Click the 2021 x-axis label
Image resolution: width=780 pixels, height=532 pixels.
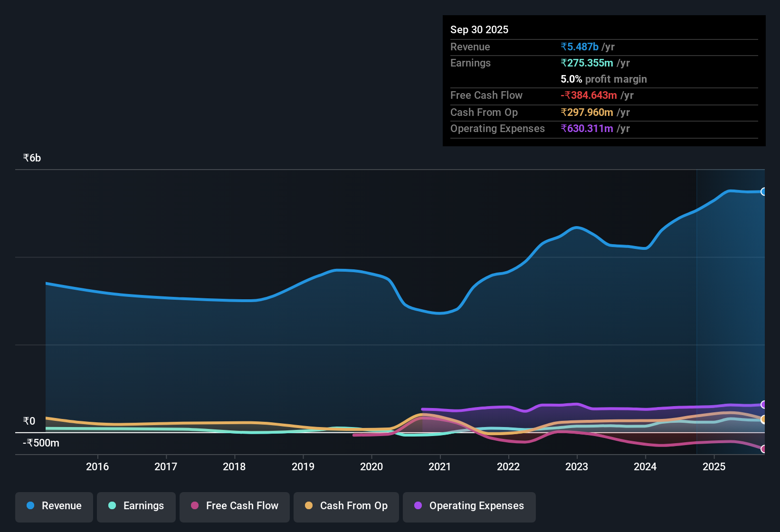point(440,466)
